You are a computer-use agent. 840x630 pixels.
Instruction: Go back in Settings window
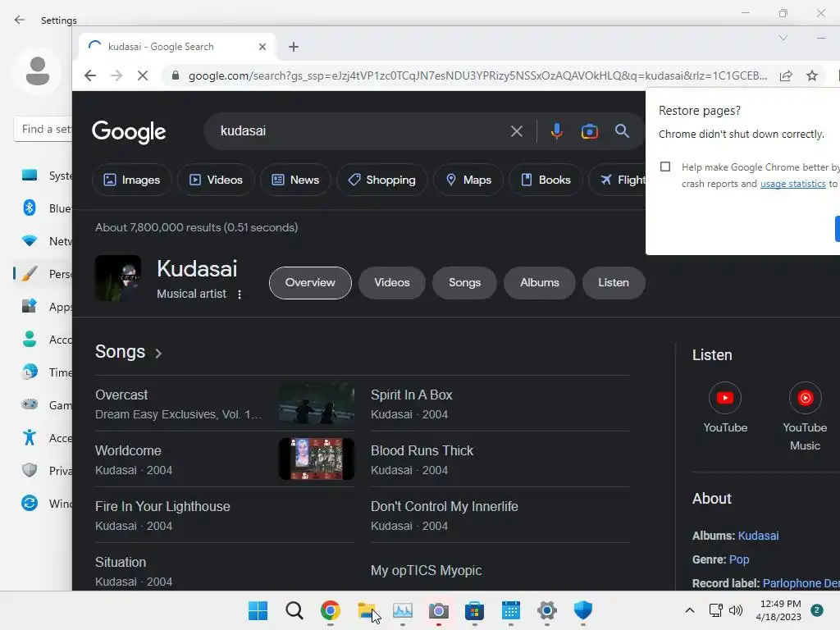pos(20,20)
